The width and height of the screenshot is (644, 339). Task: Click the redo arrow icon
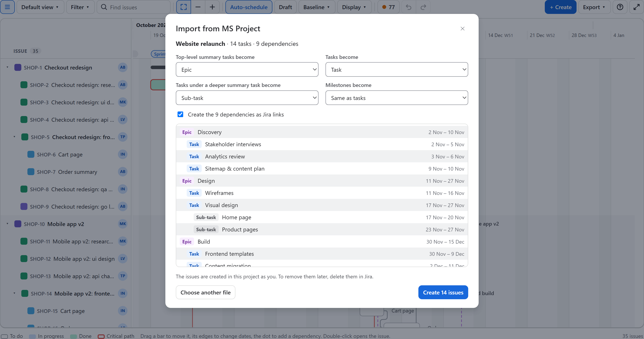coord(423,7)
